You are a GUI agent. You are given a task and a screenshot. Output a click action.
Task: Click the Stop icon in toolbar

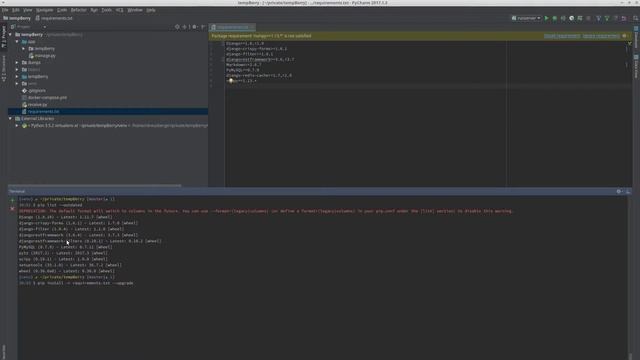coord(588,18)
